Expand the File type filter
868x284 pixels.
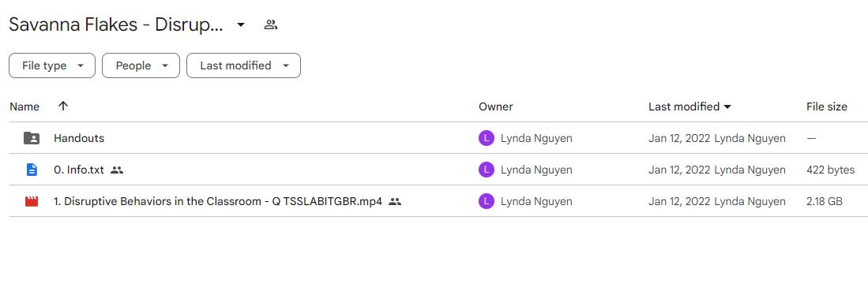tap(52, 65)
